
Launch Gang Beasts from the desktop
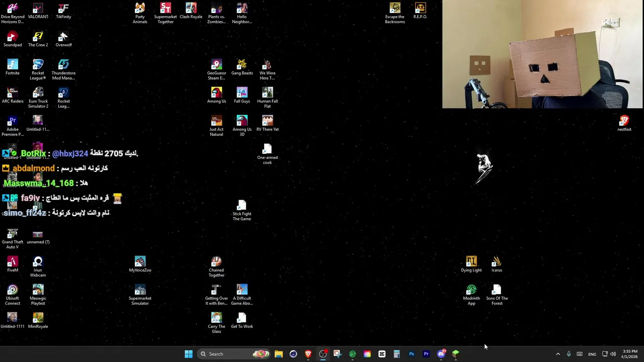(242, 67)
